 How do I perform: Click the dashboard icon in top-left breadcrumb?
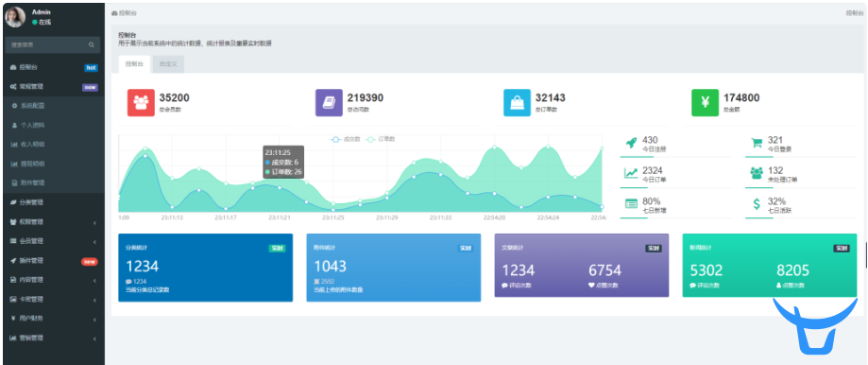click(114, 12)
